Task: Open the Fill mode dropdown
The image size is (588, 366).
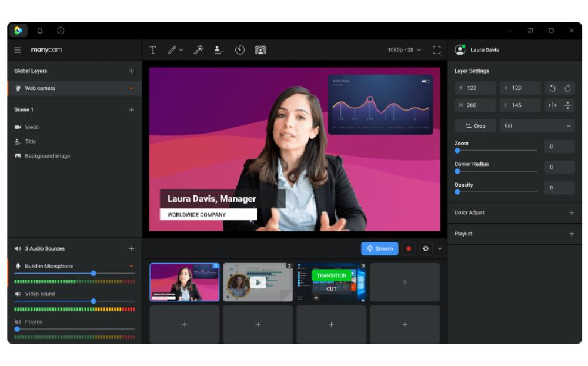Action: (536, 125)
